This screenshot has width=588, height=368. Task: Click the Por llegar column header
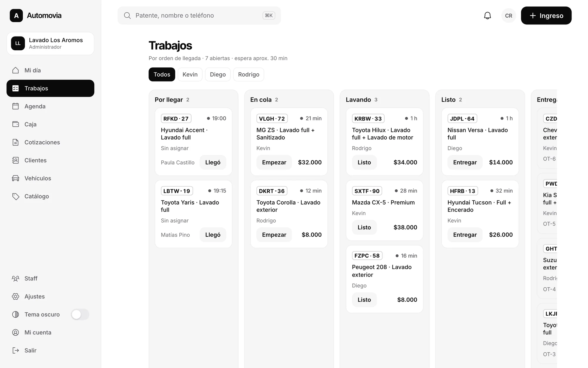click(x=172, y=100)
